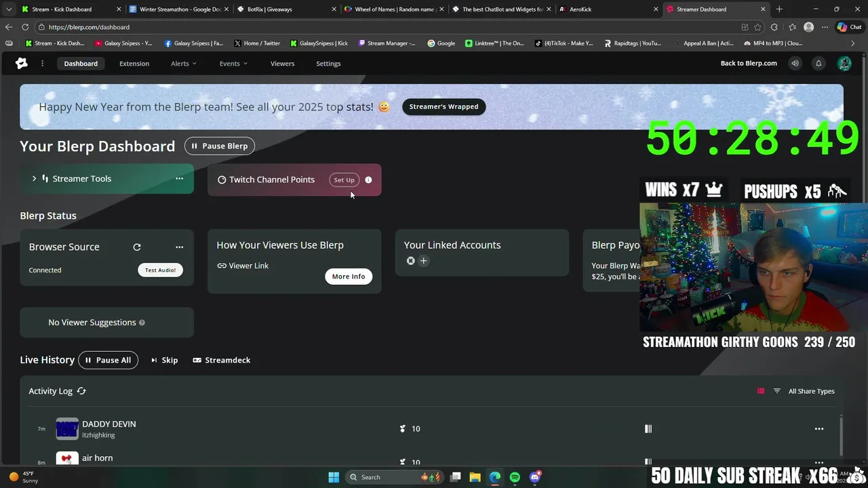
Task: Pause All in Live History
Action: point(108,360)
